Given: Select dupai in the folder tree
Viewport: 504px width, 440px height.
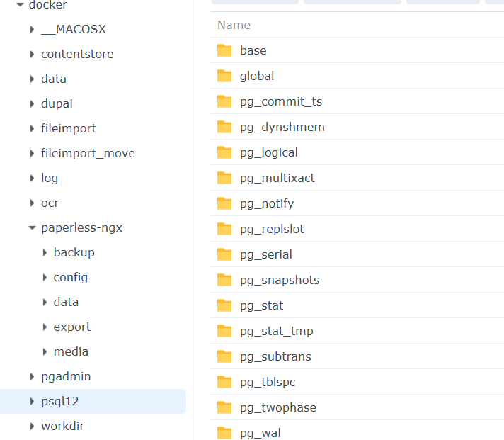Looking at the screenshot, I should click(x=57, y=103).
